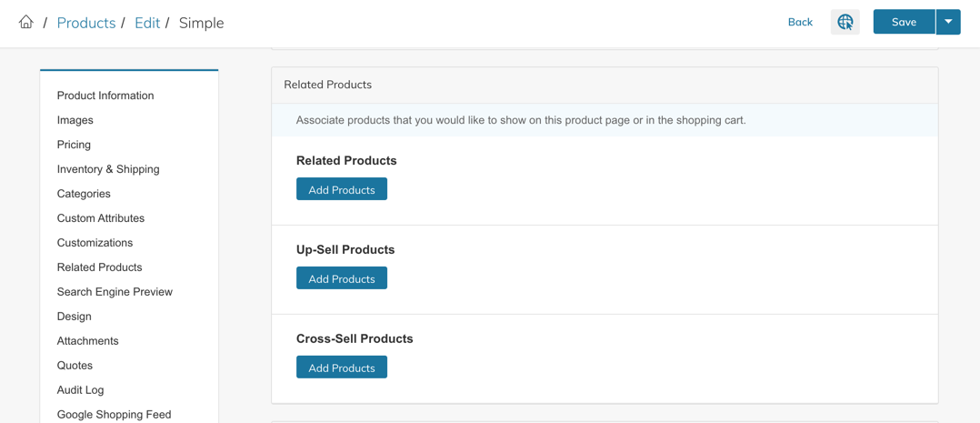Expand the Save button dropdown arrow
Screen dimensions: 980x423
948,22
